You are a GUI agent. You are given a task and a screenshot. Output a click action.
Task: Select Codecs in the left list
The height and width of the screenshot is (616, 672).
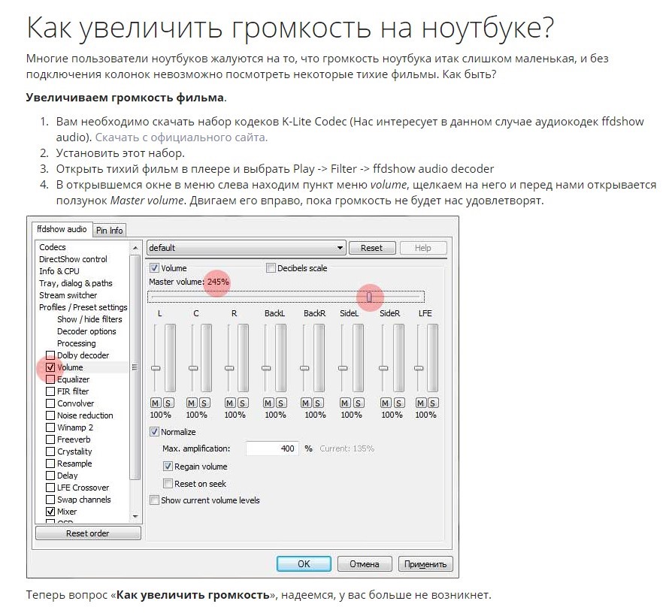coord(53,247)
